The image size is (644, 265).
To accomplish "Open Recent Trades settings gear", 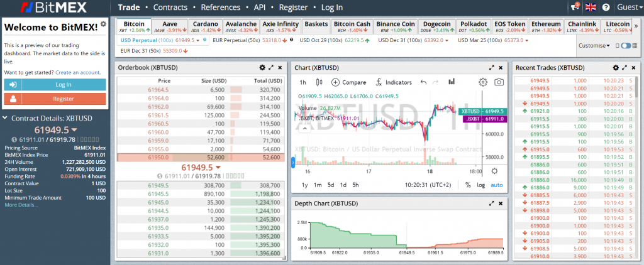I will pyautogui.click(x=616, y=68).
